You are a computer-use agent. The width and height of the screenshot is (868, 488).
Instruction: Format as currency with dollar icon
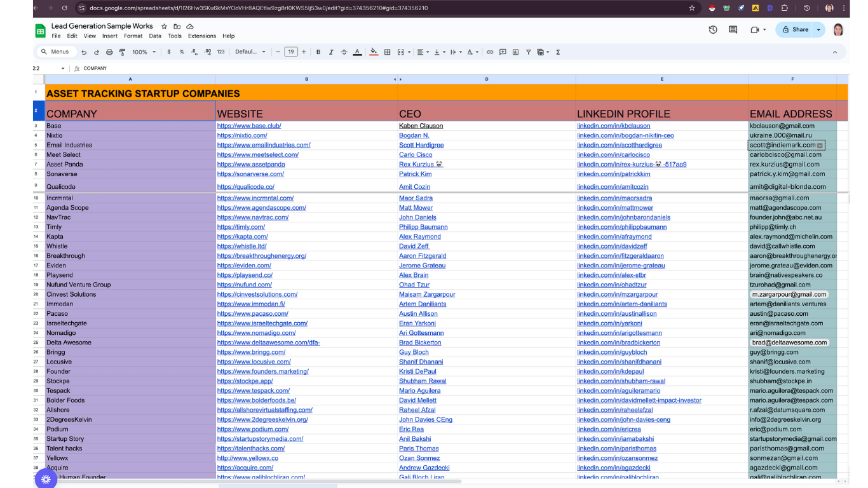[169, 52]
